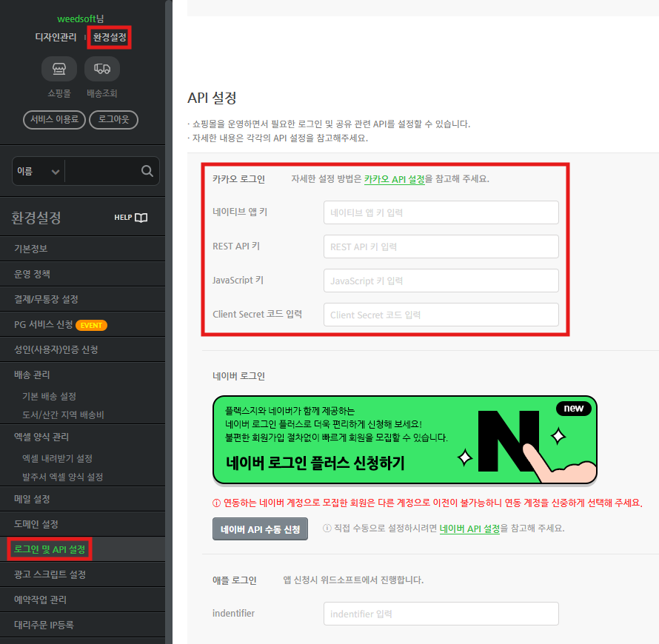
Task: Click the REST API 키 input field
Action: point(441,246)
